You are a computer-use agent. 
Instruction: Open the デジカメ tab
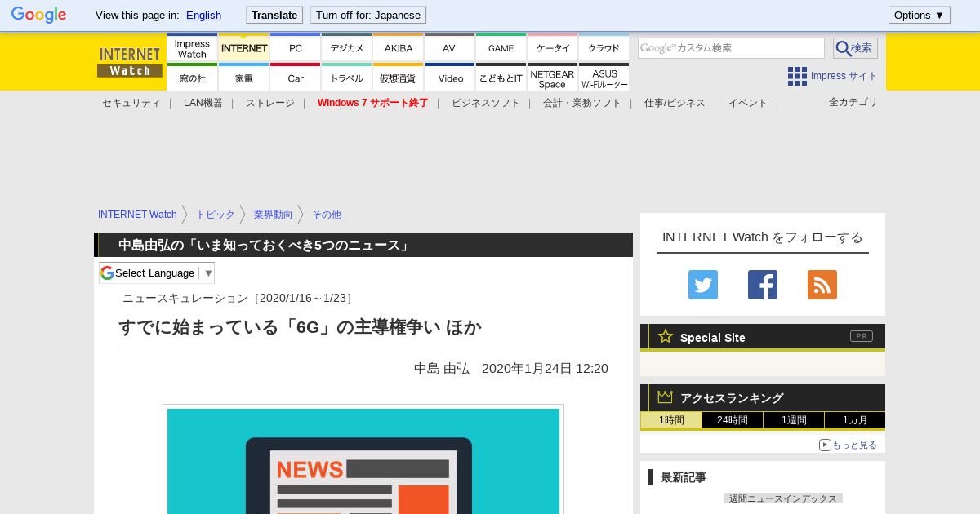(346, 48)
